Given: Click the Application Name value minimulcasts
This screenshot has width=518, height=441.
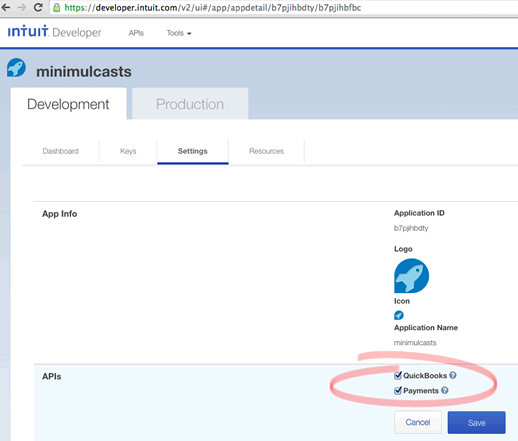Looking at the screenshot, I should (415, 343).
